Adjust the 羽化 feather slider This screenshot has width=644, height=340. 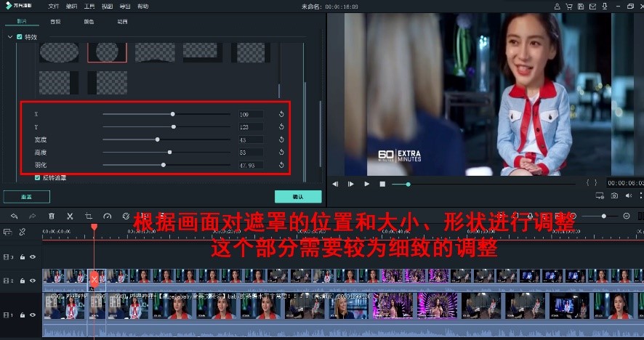(x=164, y=165)
